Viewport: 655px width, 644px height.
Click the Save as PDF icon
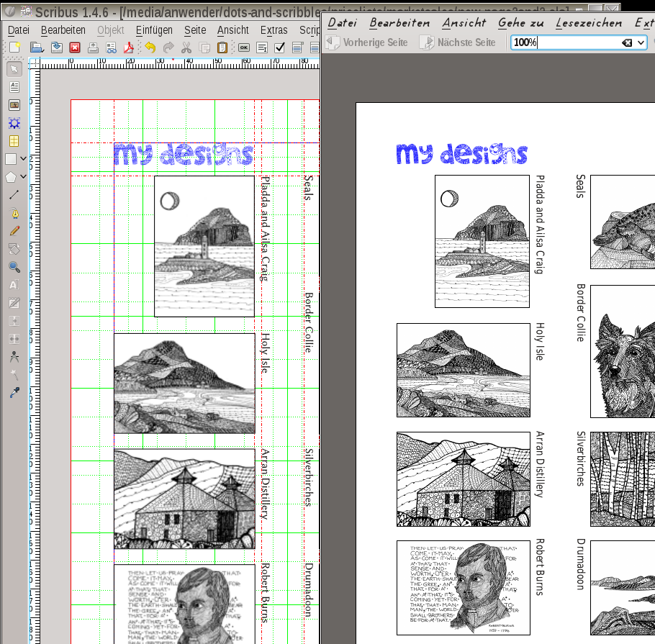click(x=130, y=48)
